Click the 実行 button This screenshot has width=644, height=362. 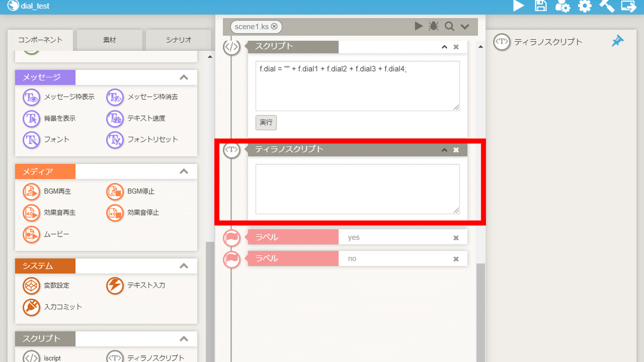[266, 122]
